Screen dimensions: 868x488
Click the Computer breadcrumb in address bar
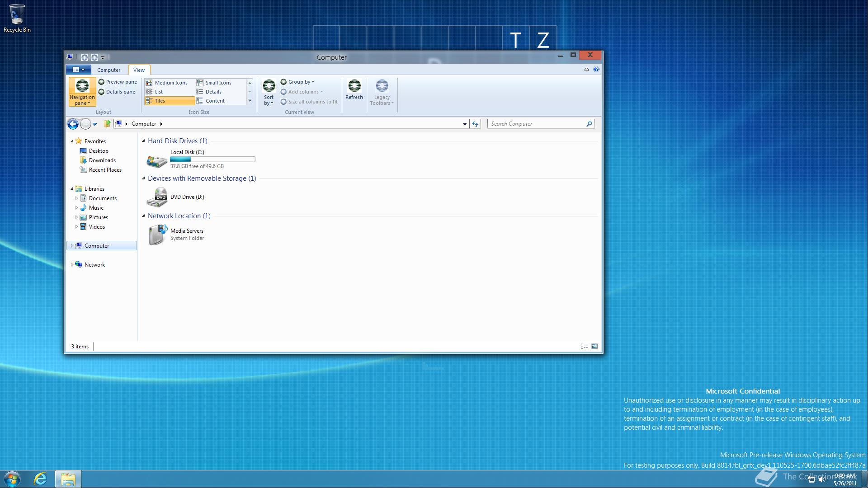(144, 124)
